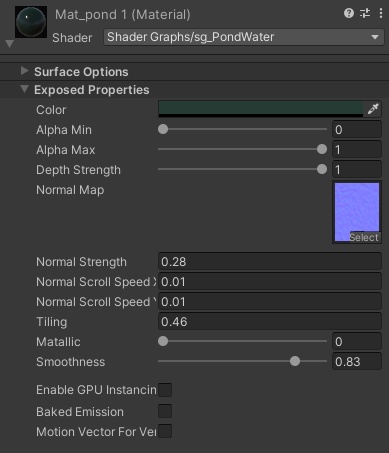Click the Depth Strength label

coord(78,170)
